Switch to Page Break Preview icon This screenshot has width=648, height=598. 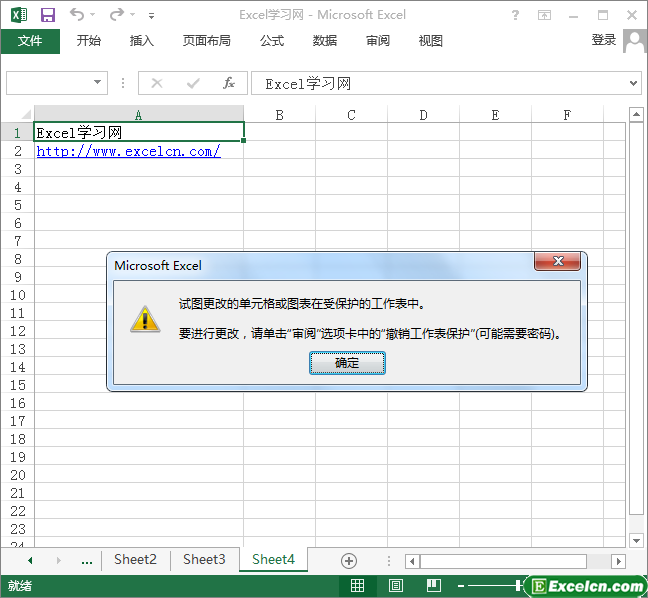[433, 585]
